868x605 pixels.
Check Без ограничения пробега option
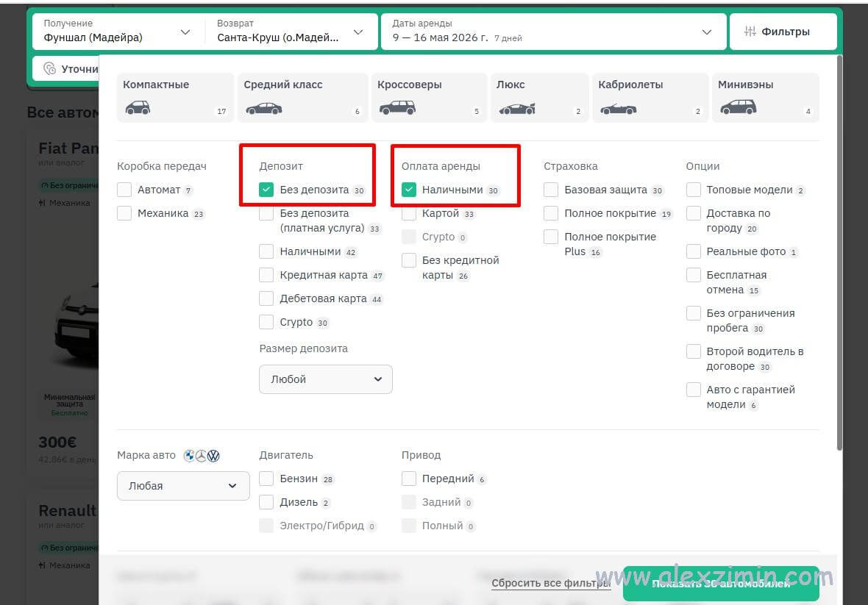point(694,313)
